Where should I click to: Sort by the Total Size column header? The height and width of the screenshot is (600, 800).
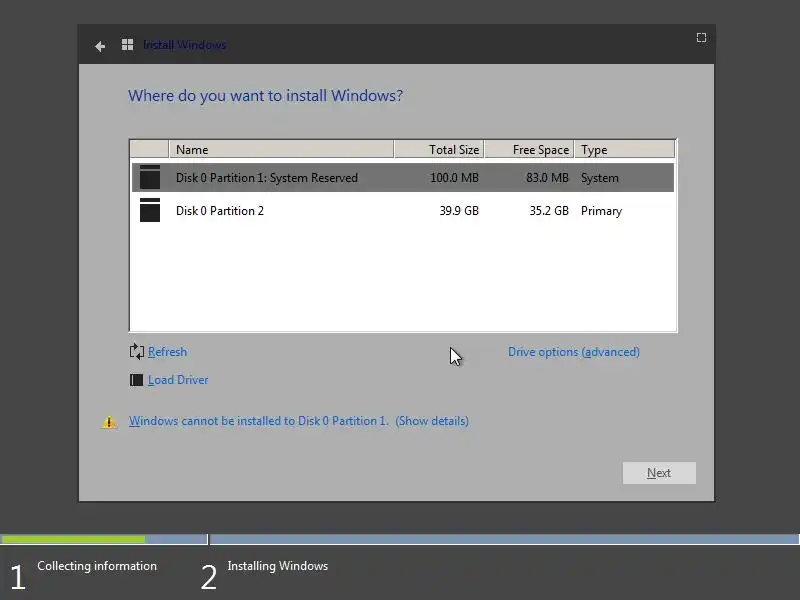coord(439,149)
